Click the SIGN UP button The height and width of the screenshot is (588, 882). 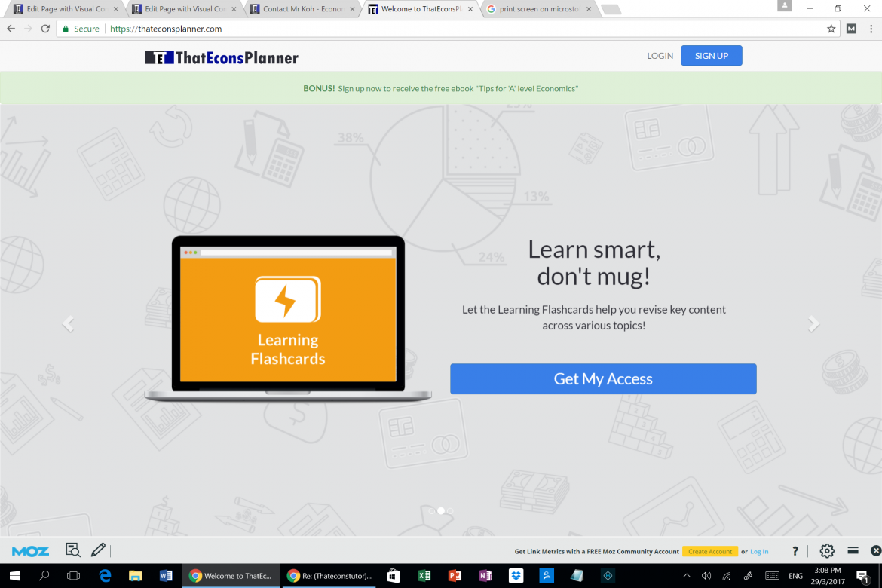coord(712,56)
